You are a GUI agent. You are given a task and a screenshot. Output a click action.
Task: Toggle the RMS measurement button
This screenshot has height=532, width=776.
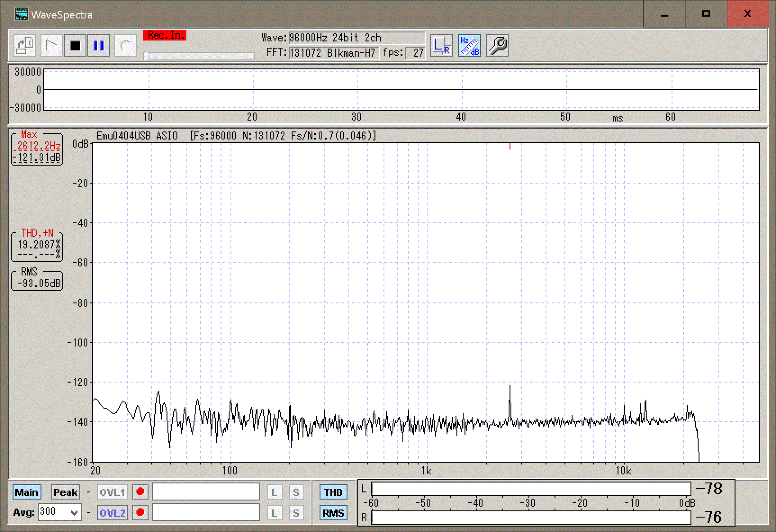(333, 513)
